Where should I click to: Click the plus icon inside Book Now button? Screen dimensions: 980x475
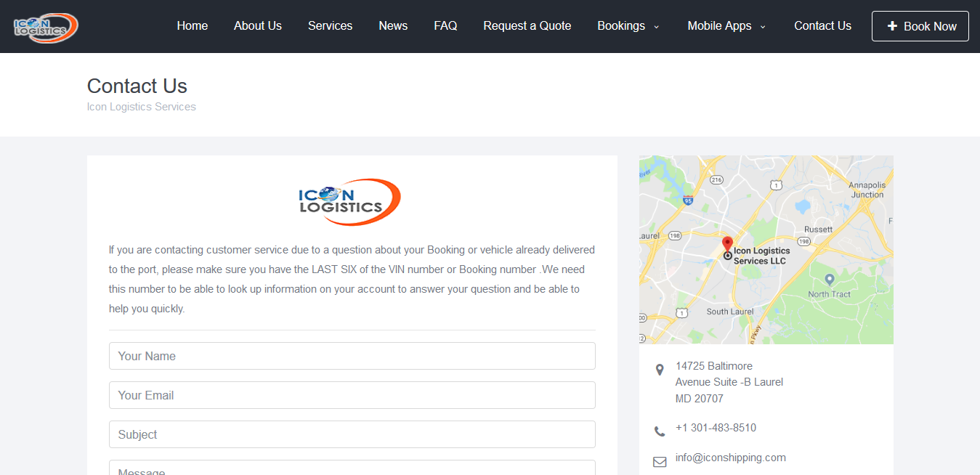(890, 25)
